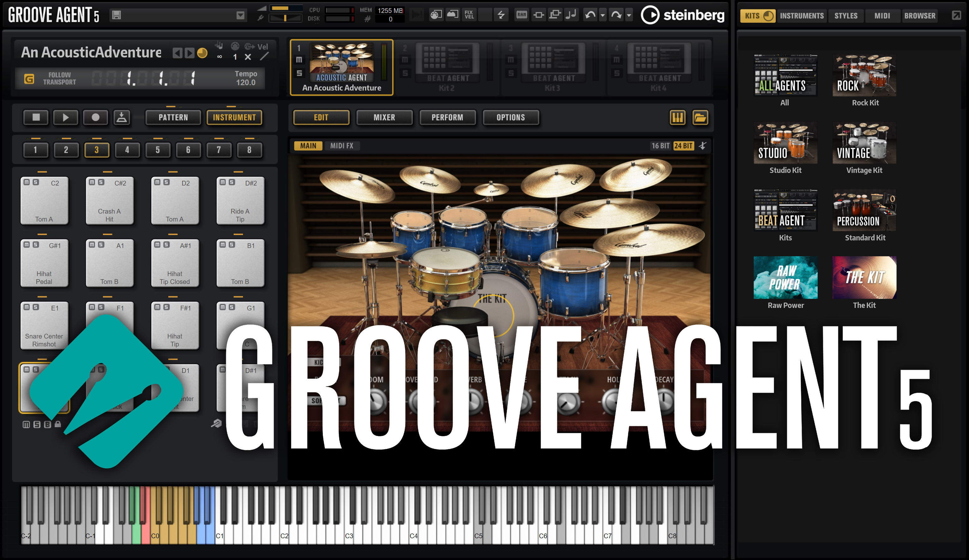This screenshot has height=560, width=969.
Task: Mute the G#1 Hihat Pedal pad
Action: click(27, 245)
